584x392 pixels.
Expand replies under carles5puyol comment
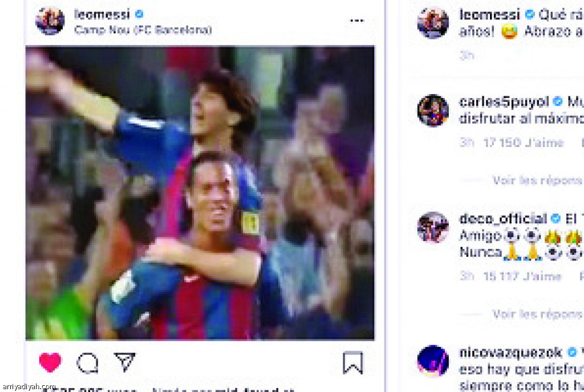coord(537,180)
